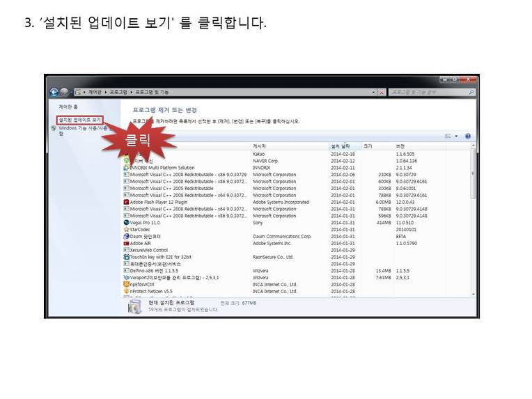Click the red X stop button beside address bar
This screenshot has height=399, width=532.
[382, 92]
